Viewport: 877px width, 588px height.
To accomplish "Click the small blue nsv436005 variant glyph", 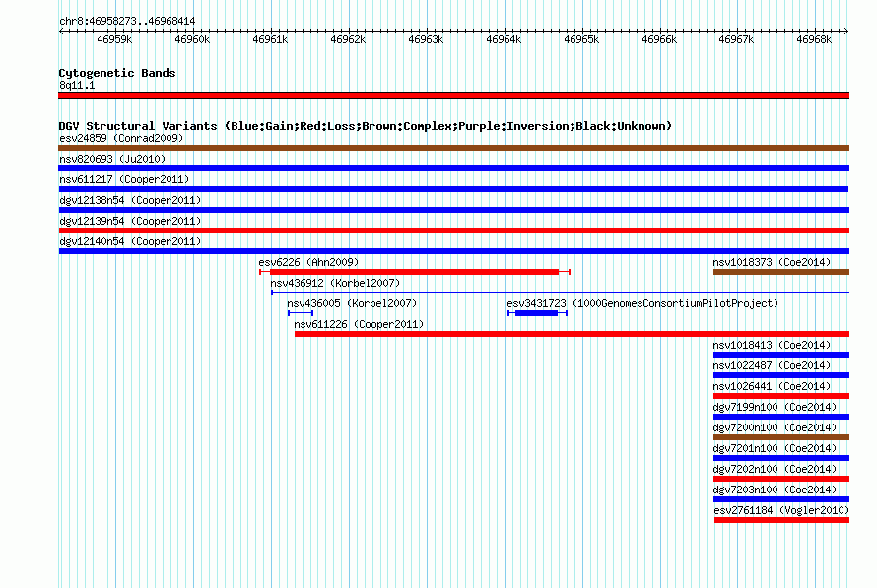I will tap(301, 313).
